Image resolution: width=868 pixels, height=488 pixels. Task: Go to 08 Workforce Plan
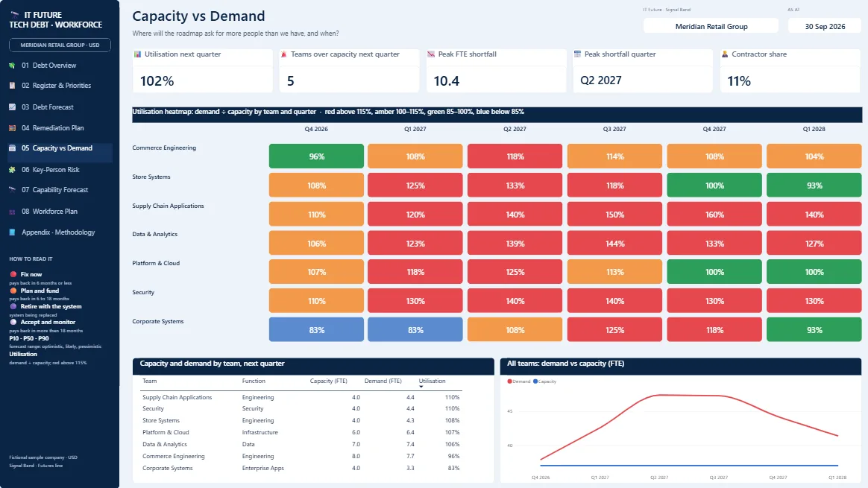pyautogui.click(x=49, y=212)
